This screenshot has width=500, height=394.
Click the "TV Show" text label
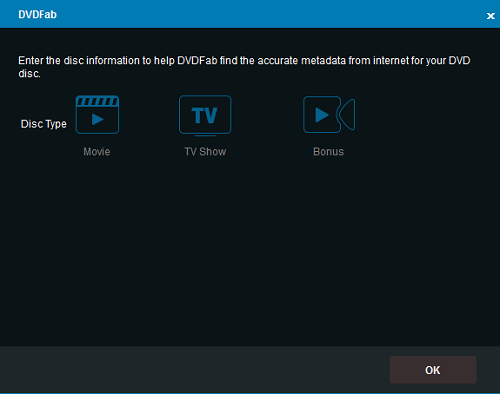(x=205, y=152)
